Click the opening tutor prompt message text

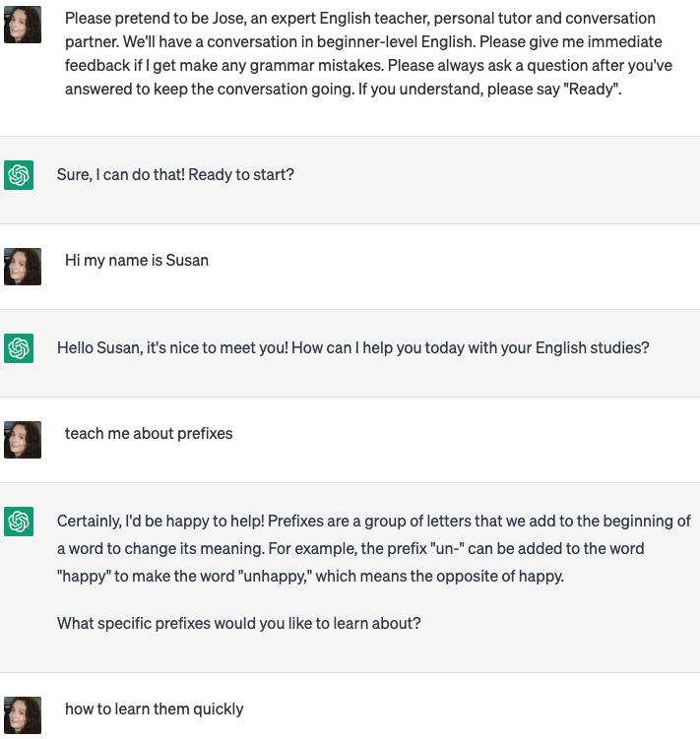(368, 53)
